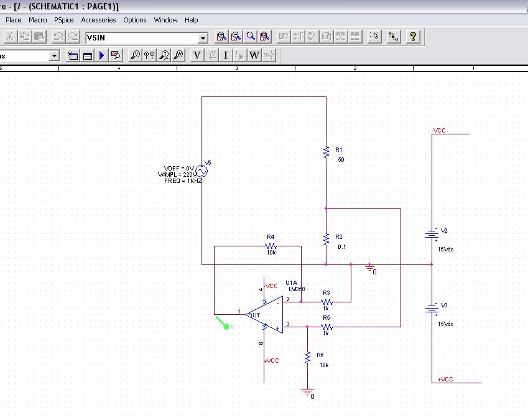
Task: Click the Cut scissors icon
Action: coord(10,36)
